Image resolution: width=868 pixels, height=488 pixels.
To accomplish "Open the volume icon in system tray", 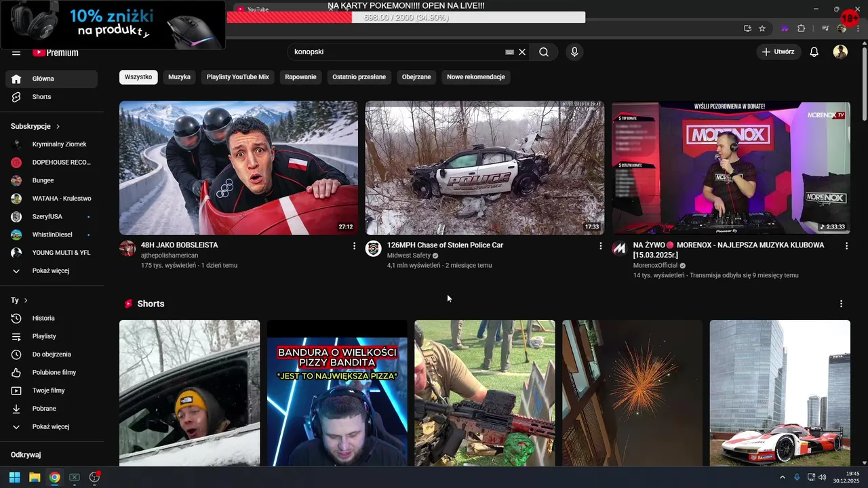I will click(x=823, y=477).
